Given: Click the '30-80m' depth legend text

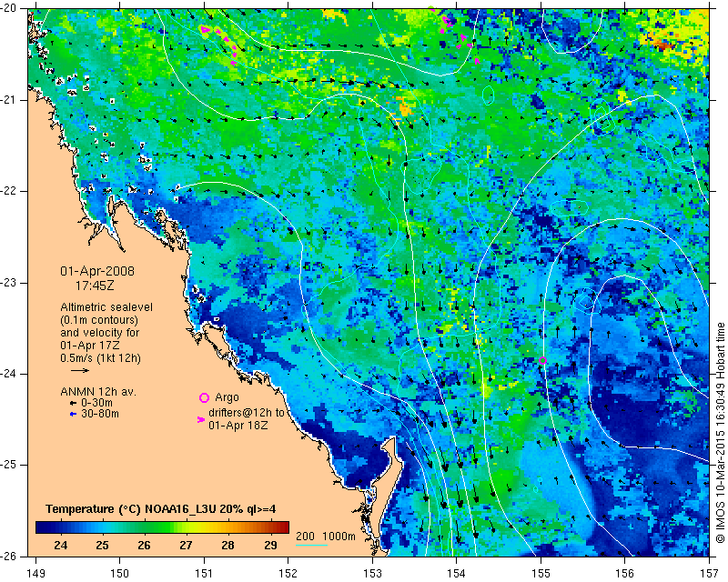Looking at the screenshot, I should click(100, 414).
